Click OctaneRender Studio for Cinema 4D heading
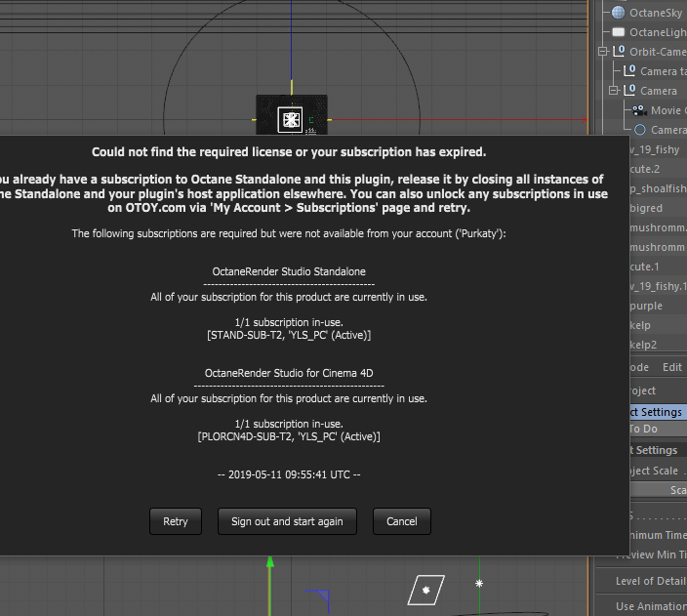This screenshot has width=687, height=616. [289, 373]
